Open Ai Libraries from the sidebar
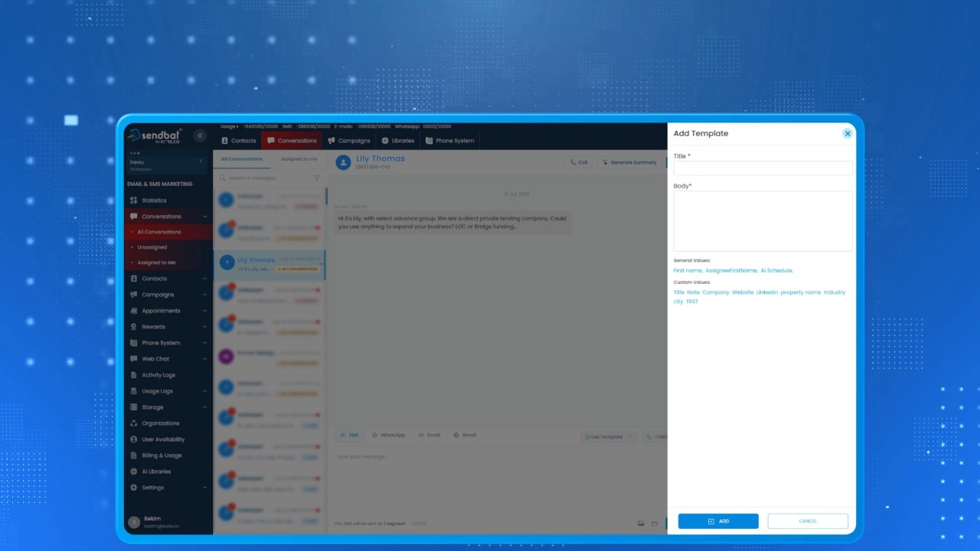Image resolution: width=980 pixels, height=551 pixels. pyautogui.click(x=156, y=471)
